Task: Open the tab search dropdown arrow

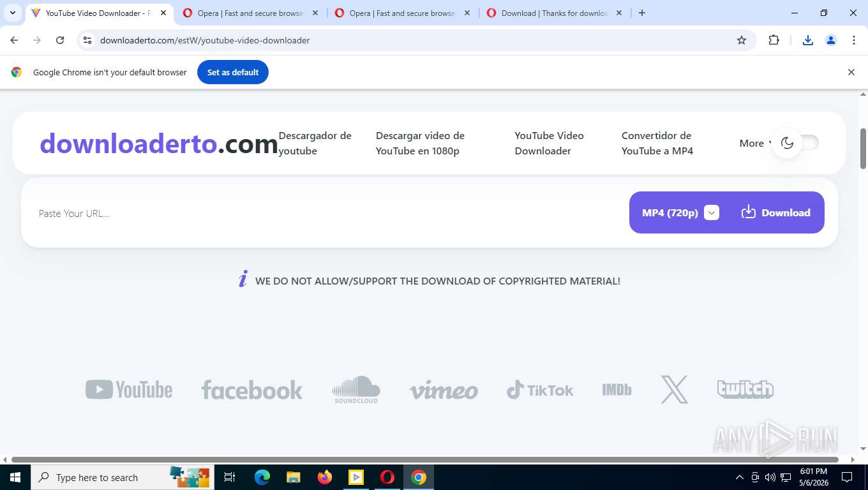Action: pos(12,13)
